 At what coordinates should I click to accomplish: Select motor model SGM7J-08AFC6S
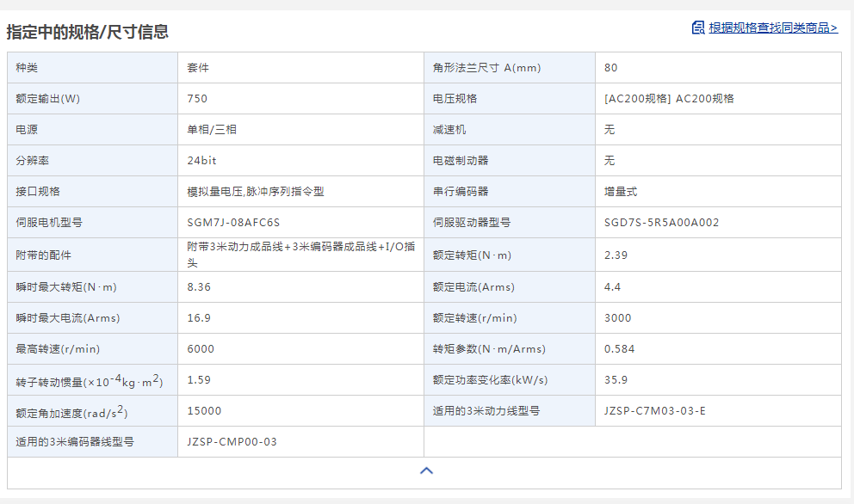233,223
